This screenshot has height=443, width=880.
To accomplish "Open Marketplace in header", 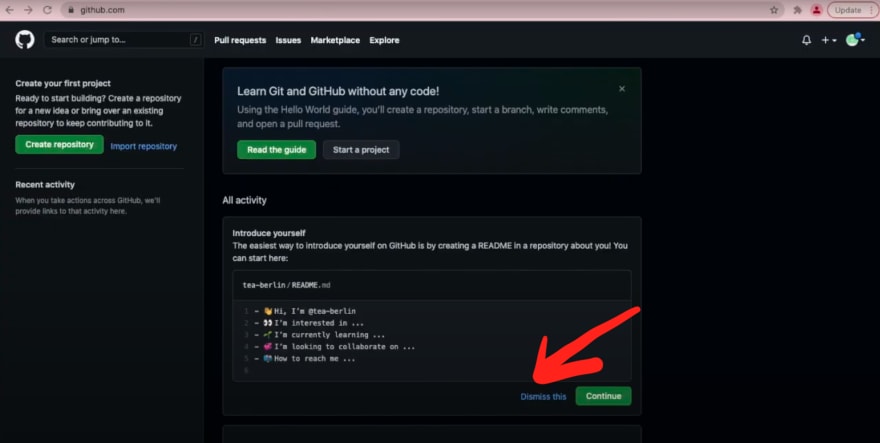I will tap(335, 40).
